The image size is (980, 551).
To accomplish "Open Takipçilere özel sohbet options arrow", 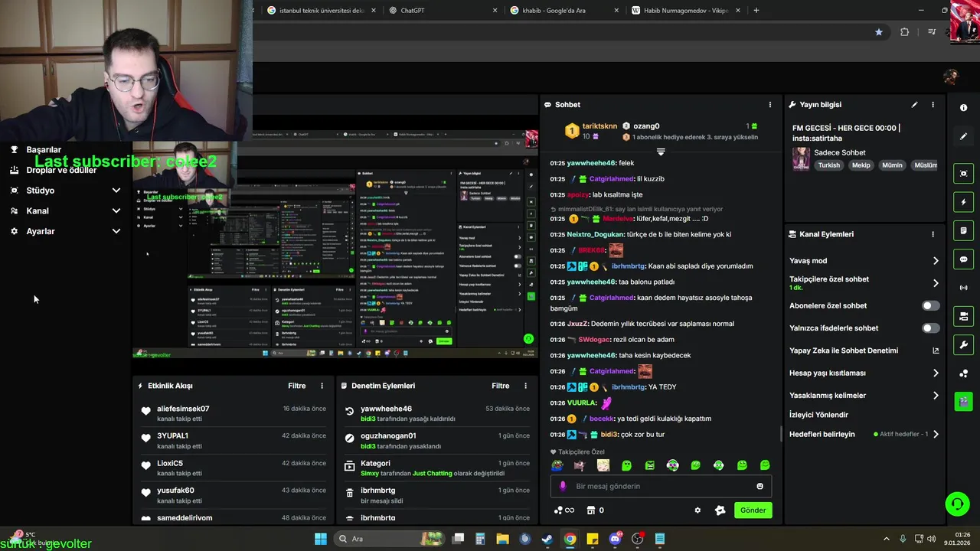I will click(x=936, y=283).
